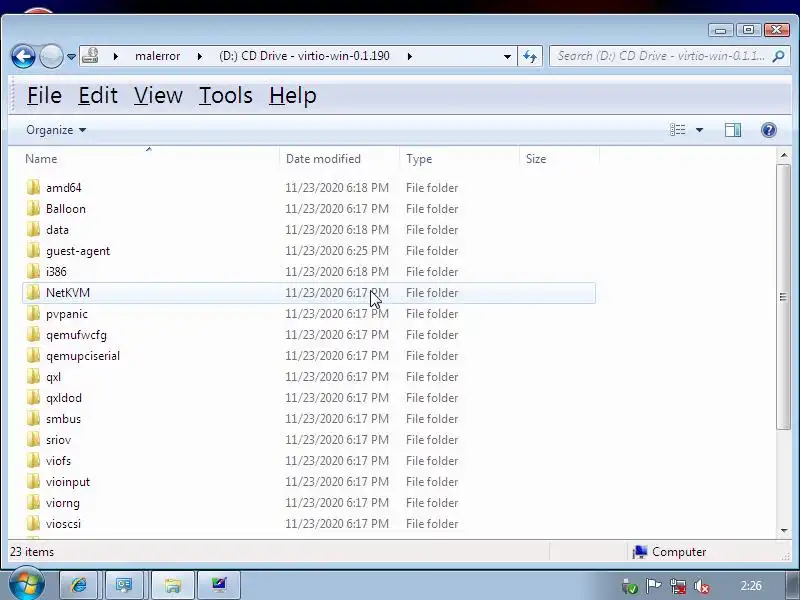
Task: Select the i386 folder icon
Action: (33, 271)
